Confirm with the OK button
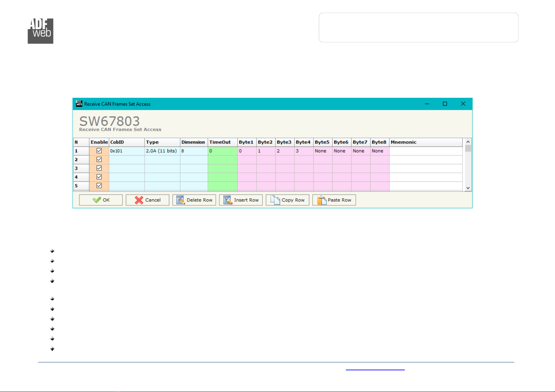 [x=101, y=200]
